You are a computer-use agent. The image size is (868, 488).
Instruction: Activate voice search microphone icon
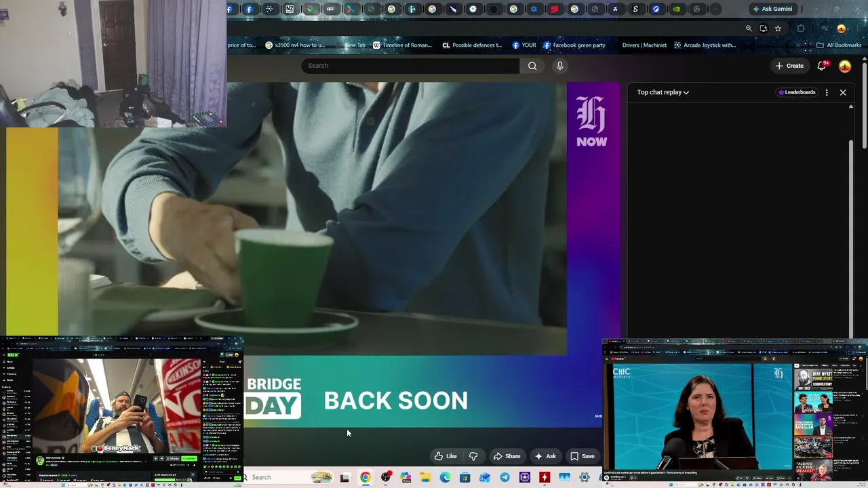[559, 66]
